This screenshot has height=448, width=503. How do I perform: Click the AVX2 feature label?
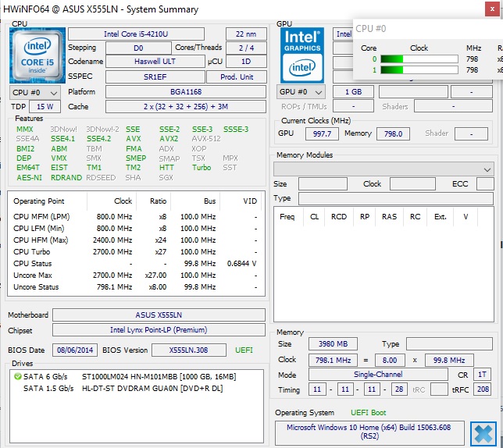[169, 139]
